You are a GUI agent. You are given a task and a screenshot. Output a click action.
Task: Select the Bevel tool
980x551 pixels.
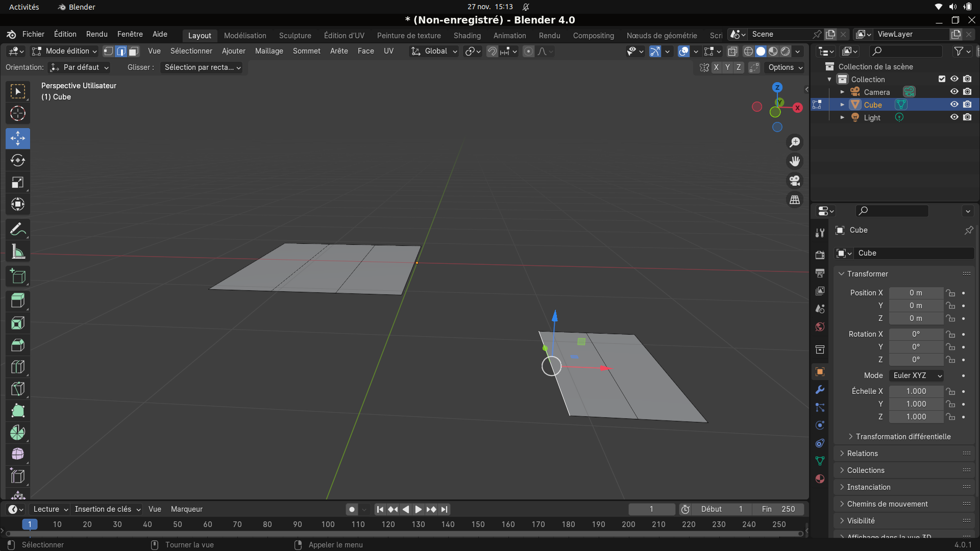pyautogui.click(x=18, y=345)
